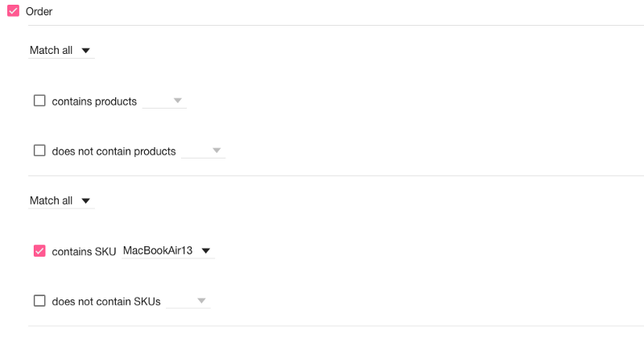Image resolution: width=644 pixels, height=338 pixels.
Task: Open the does not contain SKUs dropdown arrow
Action: pyautogui.click(x=201, y=301)
